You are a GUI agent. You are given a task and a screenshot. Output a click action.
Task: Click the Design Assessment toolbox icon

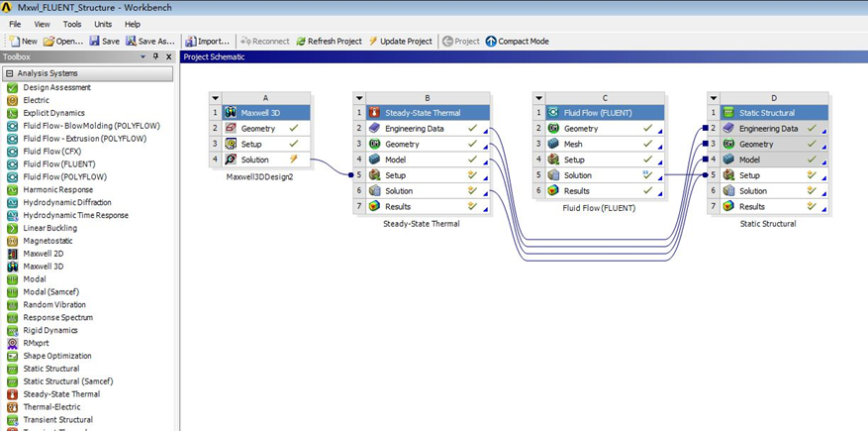tap(12, 87)
